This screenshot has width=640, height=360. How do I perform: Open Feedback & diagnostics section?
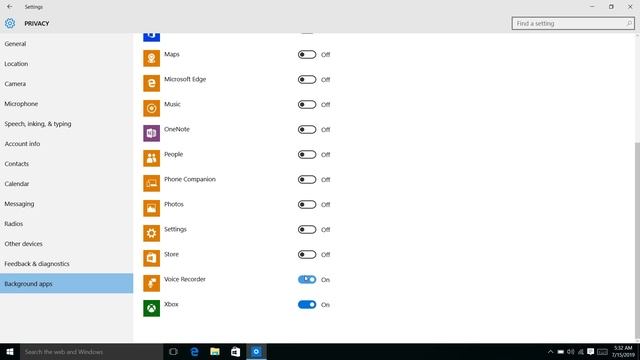(66, 264)
